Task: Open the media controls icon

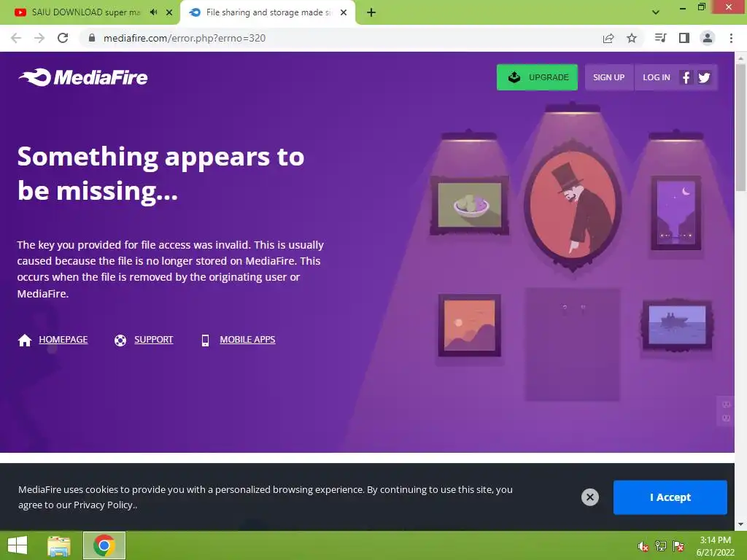Action: point(660,38)
